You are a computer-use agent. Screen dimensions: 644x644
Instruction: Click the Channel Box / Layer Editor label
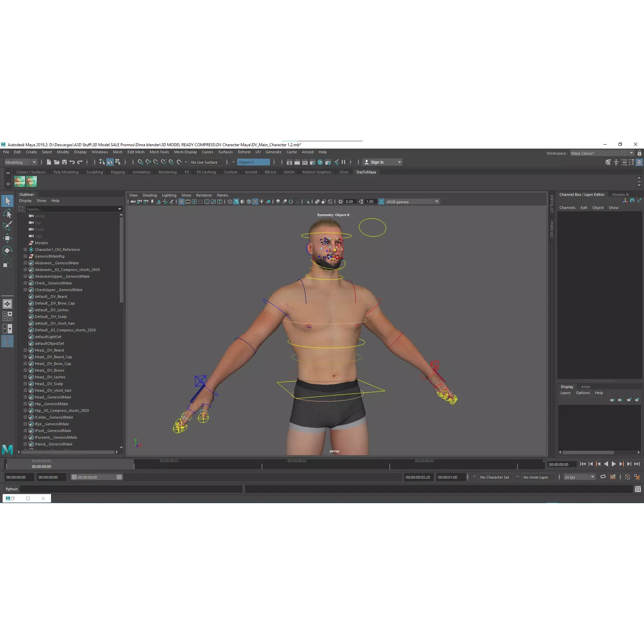[x=582, y=195]
